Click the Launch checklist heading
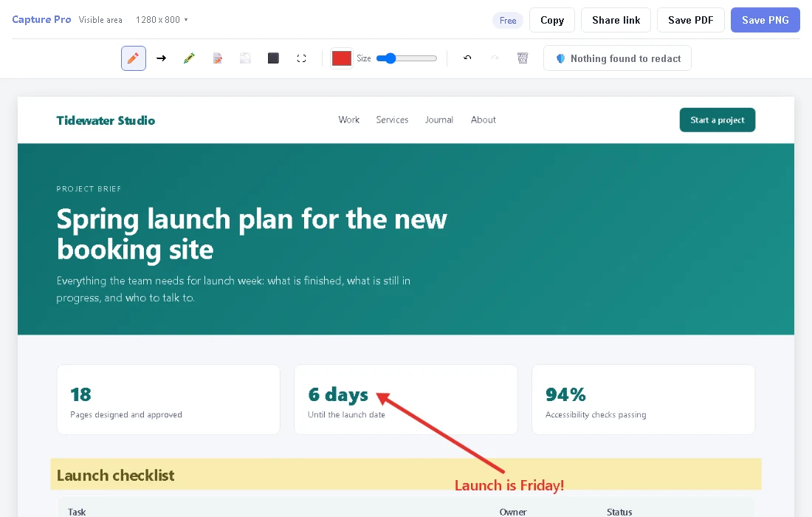The width and height of the screenshot is (812, 517). (x=115, y=475)
